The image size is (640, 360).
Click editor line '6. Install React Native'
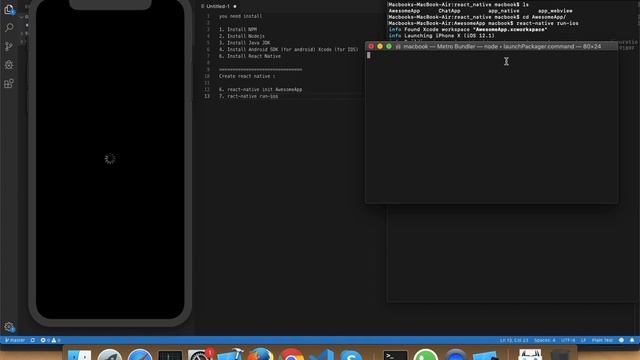tap(250, 56)
